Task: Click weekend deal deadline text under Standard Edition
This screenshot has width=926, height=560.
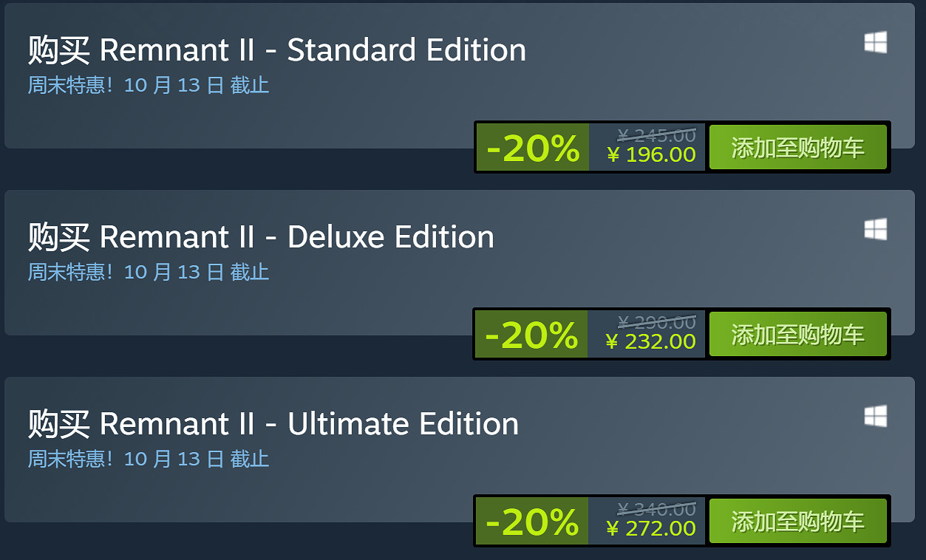Action: click(149, 85)
